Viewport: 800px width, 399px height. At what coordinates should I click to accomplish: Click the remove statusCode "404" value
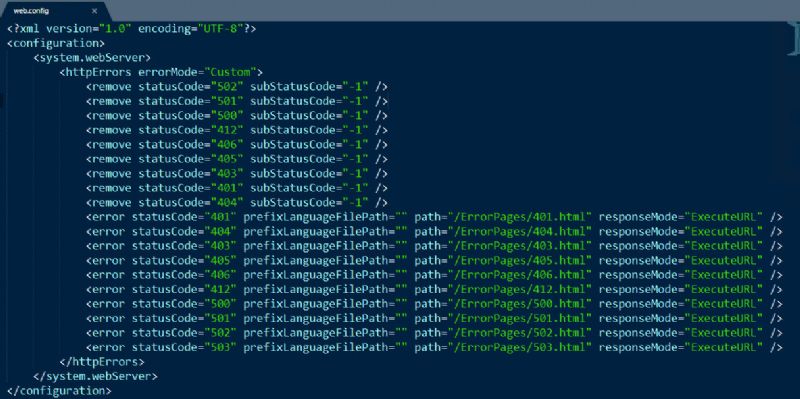(x=227, y=203)
